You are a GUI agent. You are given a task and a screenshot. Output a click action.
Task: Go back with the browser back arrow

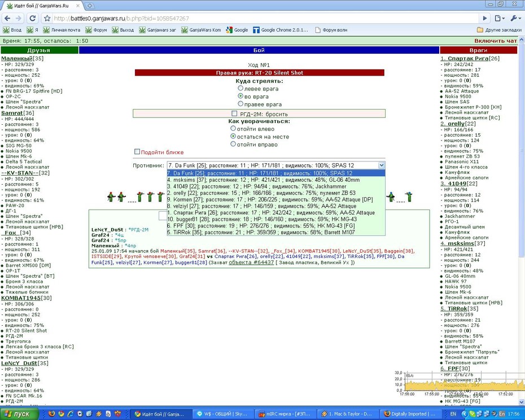click(8, 19)
